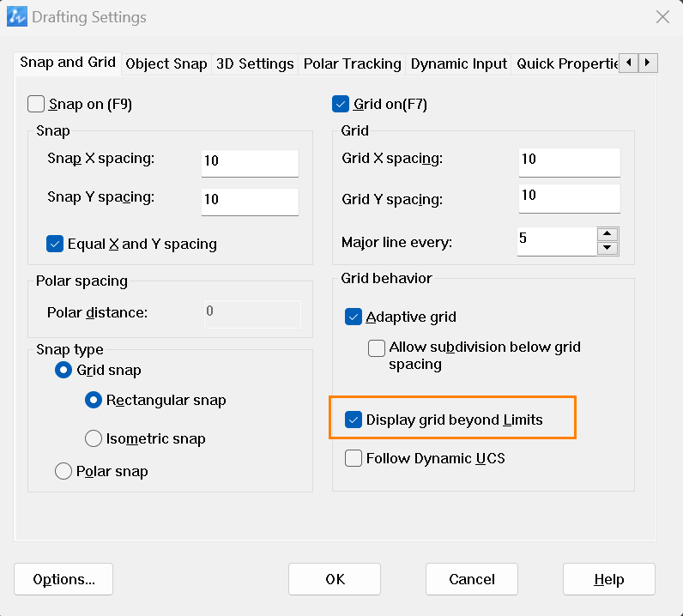Decrease Major line every value
683x616 pixels.
(607, 248)
